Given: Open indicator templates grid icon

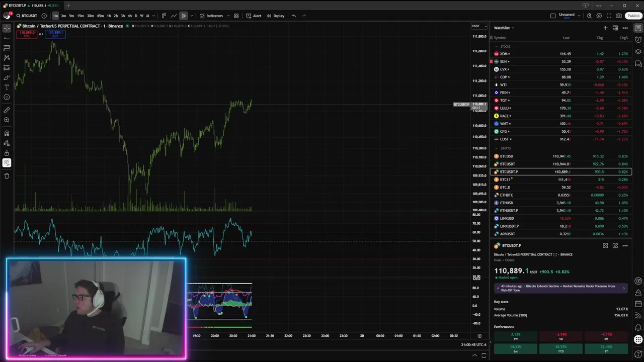Looking at the screenshot, I should click(x=236, y=16).
